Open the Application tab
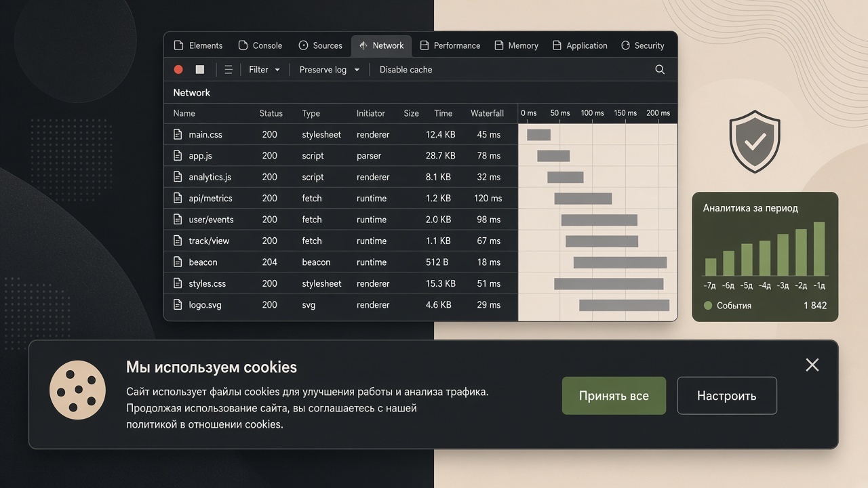Viewport: 868px width, 488px height. (x=579, y=45)
